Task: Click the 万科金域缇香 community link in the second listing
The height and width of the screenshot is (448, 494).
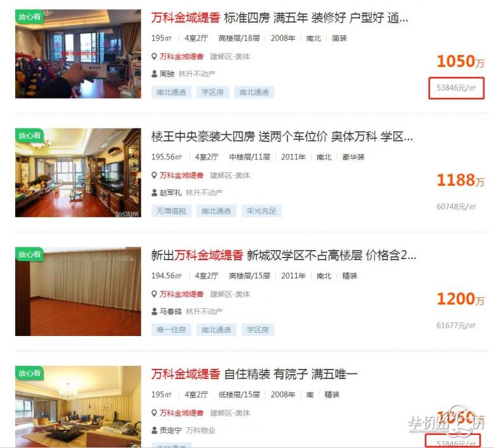Action: pos(182,175)
